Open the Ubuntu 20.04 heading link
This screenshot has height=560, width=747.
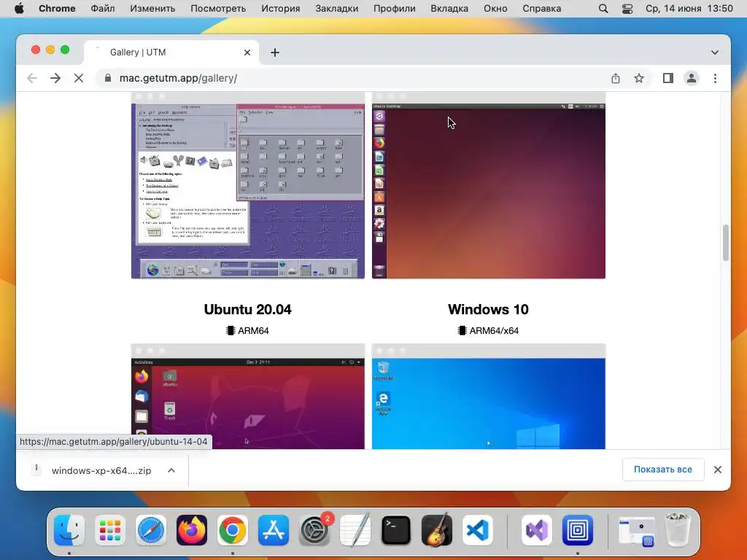(x=248, y=309)
